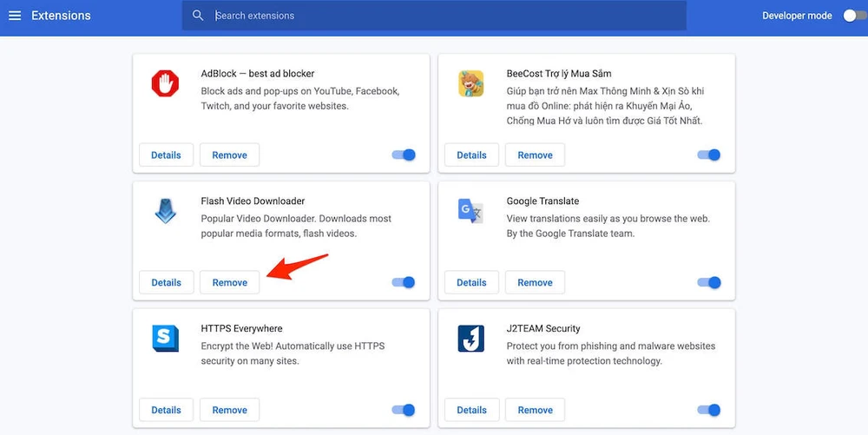Viewport: 868px width, 435px height.
Task: Click the AdBlock stop-hand icon
Action: click(x=165, y=83)
